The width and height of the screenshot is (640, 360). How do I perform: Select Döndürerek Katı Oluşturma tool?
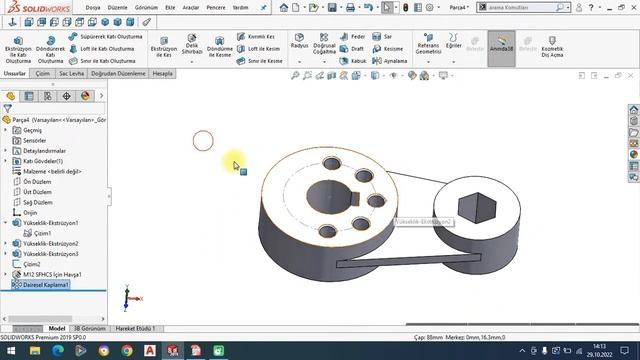51,49
